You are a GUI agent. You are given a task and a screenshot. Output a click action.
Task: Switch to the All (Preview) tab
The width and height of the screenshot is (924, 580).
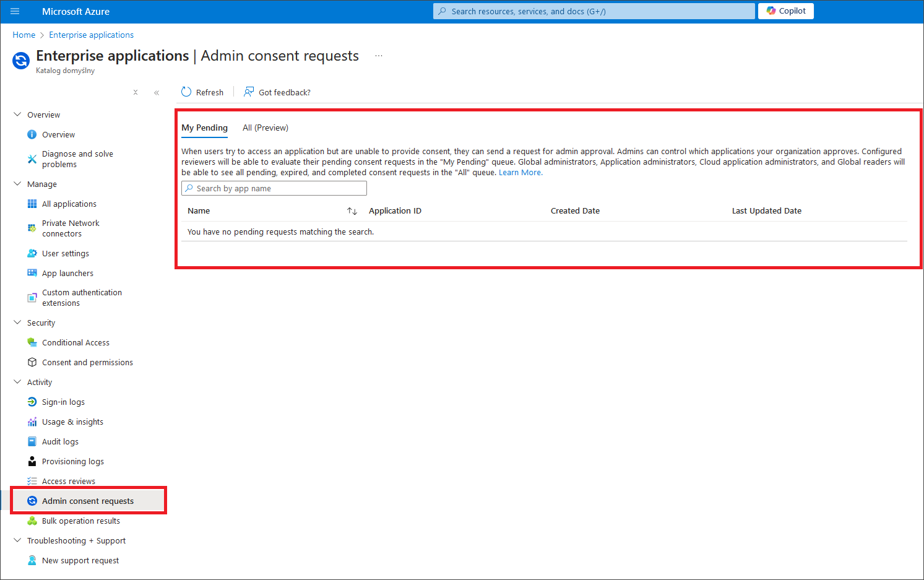point(265,128)
